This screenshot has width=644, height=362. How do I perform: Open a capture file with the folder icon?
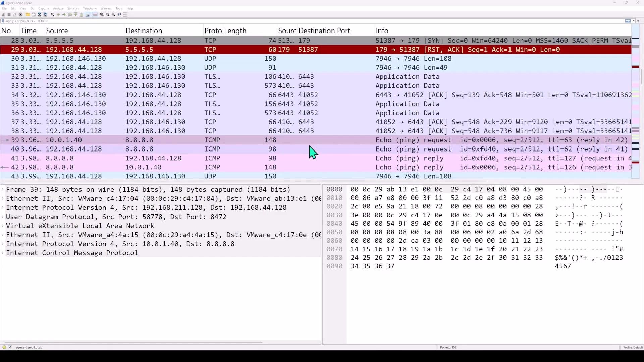coord(28,15)
